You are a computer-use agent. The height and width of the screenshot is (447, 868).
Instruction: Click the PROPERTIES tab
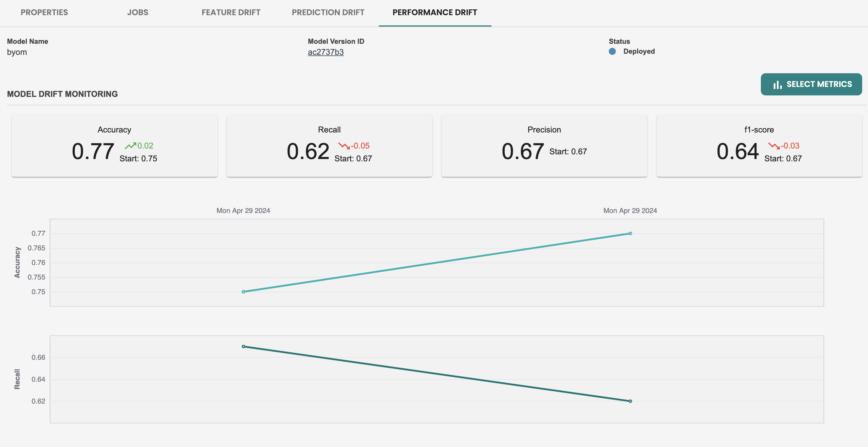click(44, 13)
